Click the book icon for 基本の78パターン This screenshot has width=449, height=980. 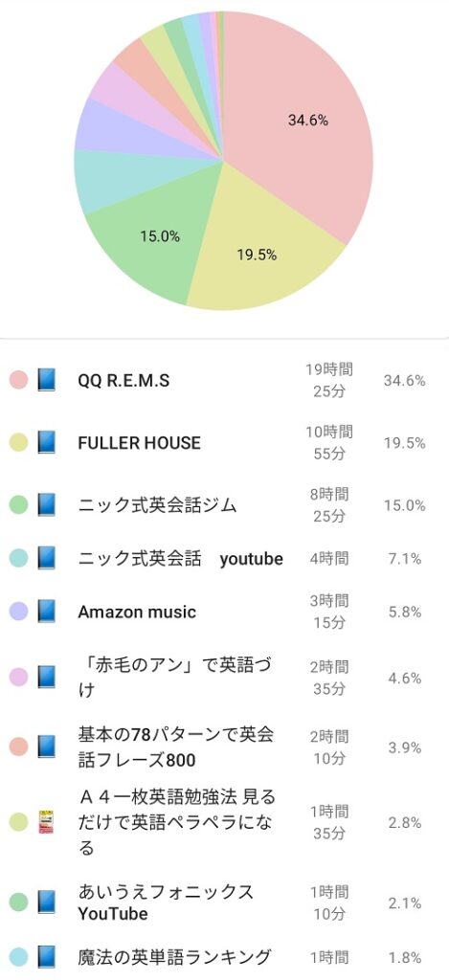[x=46, y=746]
